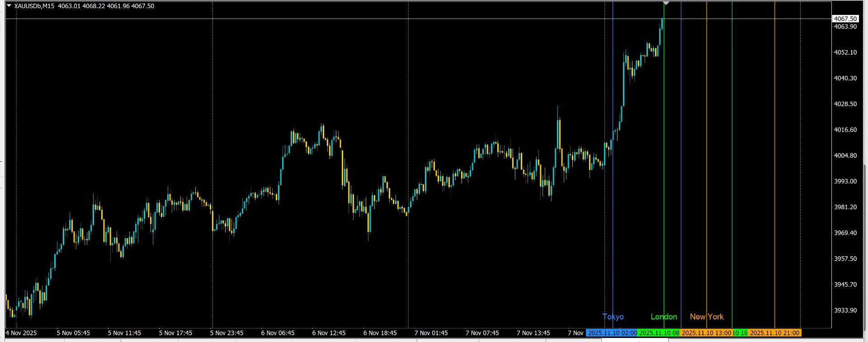Click the 4028.50 price scale label

[845, 104]
